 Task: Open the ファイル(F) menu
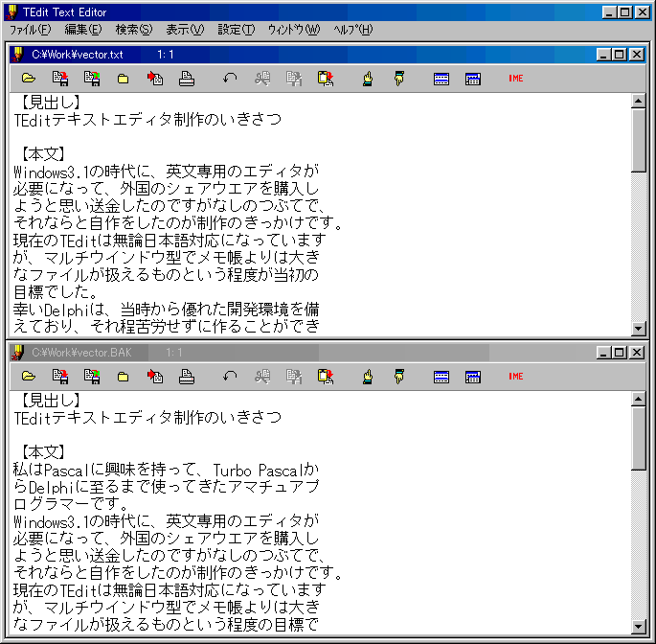pyautogui.click(x=30, y=30)
